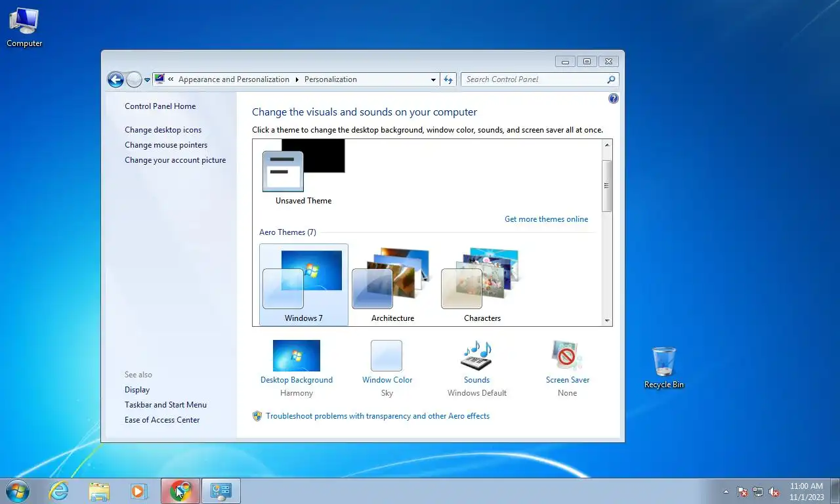Screen dimensions: 840x504
Task: Open Ease of Access Center link
Action: click(162, 420)
